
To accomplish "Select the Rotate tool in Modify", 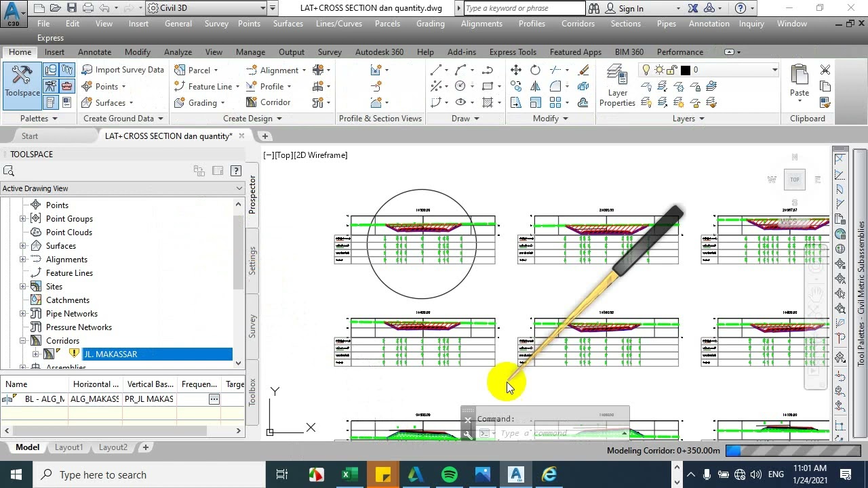I will tap(536, 70).
